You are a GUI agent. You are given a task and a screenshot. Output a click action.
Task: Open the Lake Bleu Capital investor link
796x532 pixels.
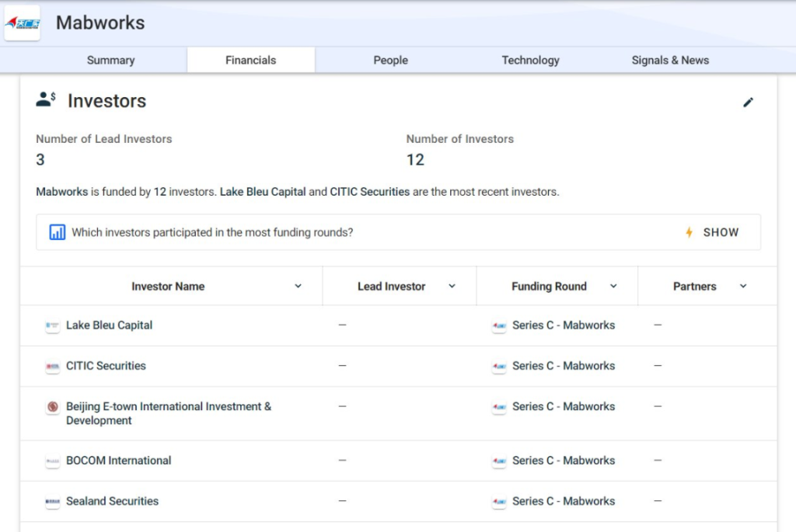(109, 325)
